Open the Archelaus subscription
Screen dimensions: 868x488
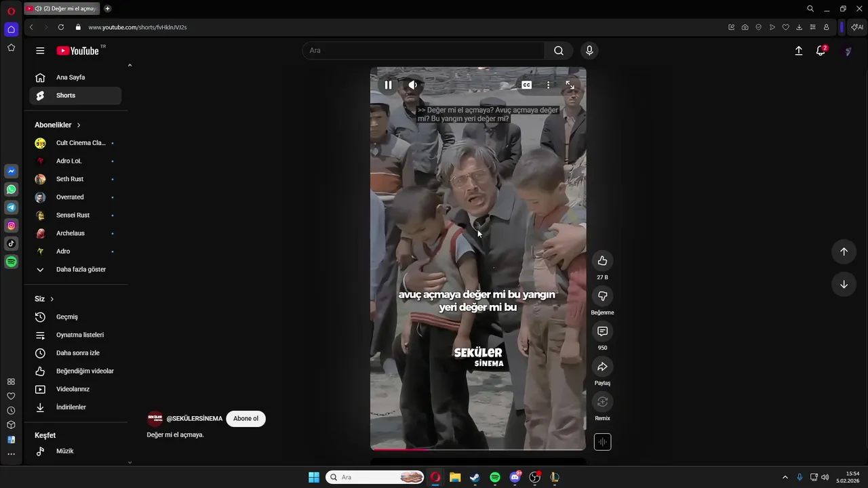(75, 233)
